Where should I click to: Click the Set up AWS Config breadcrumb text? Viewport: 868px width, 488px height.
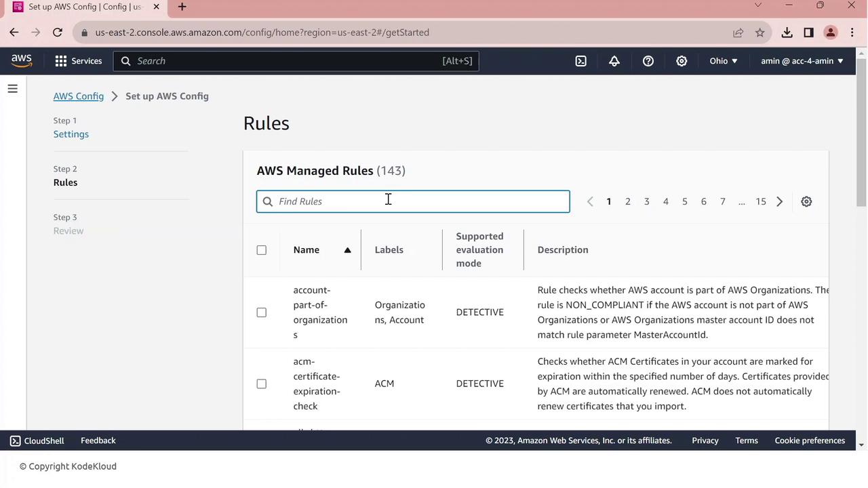[167, 96]
